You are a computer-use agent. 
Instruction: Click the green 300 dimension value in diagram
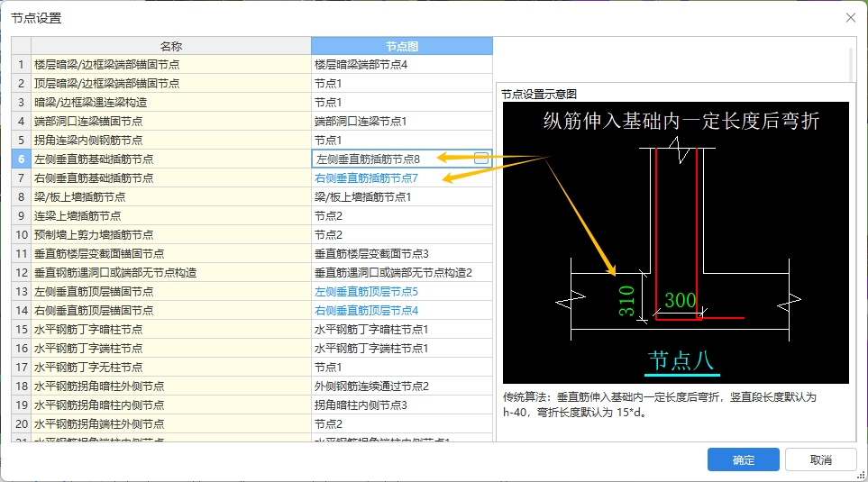(x=680, y=301)
